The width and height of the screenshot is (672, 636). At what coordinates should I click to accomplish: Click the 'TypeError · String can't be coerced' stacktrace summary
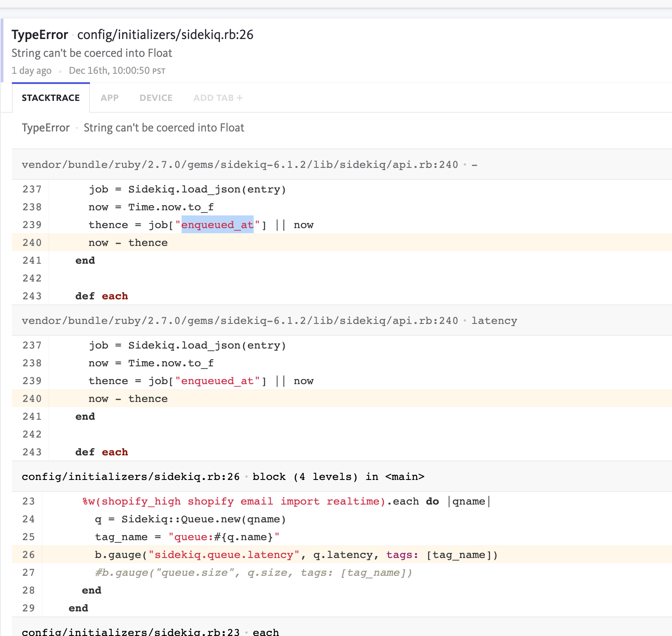[x=133, y=128]
